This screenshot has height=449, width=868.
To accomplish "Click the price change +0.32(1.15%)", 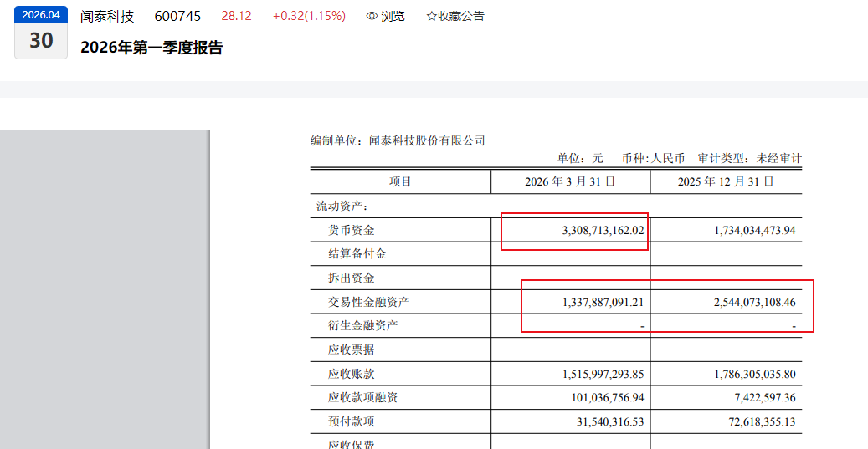I will [x=309, y=16].
